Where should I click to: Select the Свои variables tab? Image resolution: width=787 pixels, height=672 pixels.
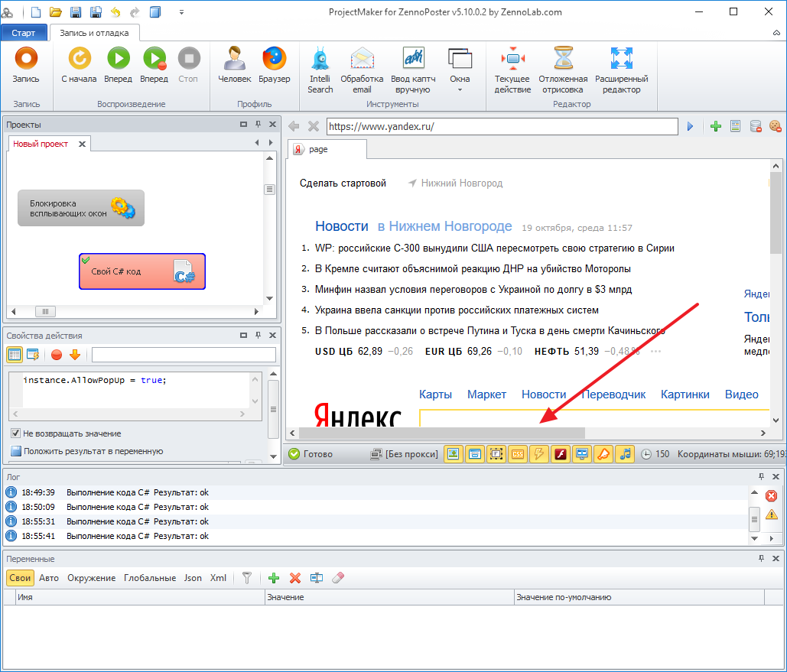pyautogui.click(x=20, y=578)
